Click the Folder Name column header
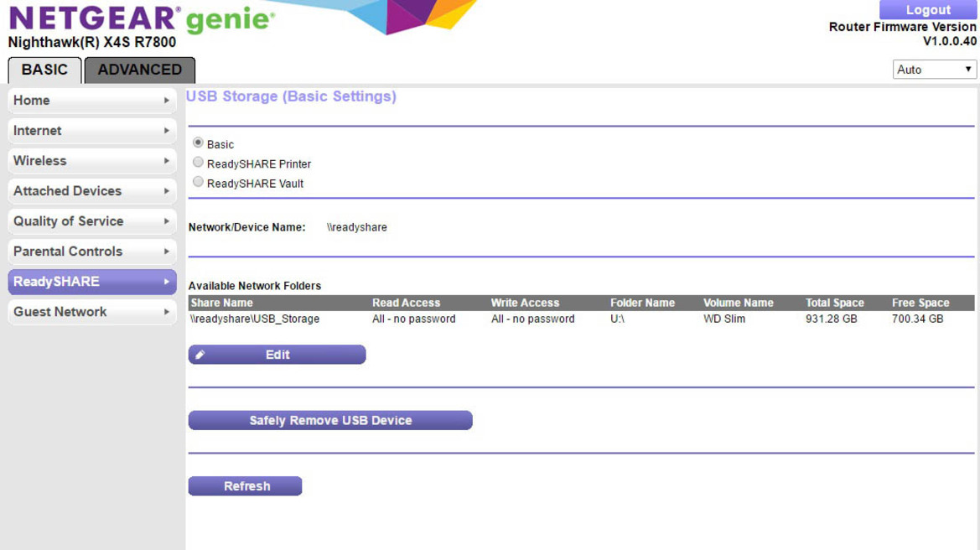 [642, 303]
